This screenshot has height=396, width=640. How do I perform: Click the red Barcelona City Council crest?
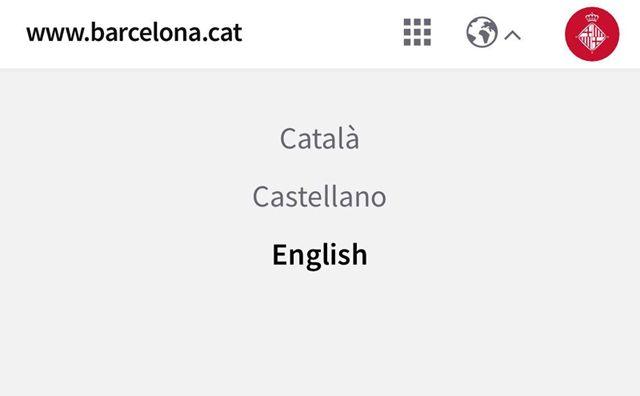click(592, 34)
